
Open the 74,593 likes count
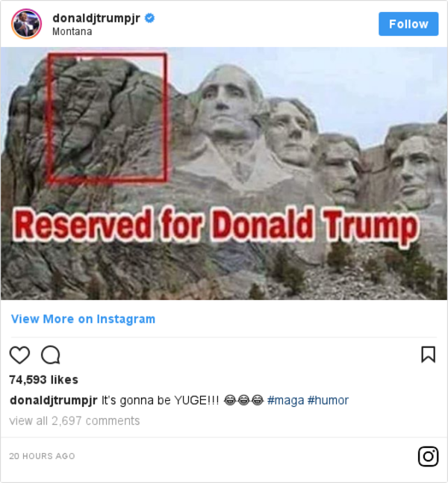point(44,380)
